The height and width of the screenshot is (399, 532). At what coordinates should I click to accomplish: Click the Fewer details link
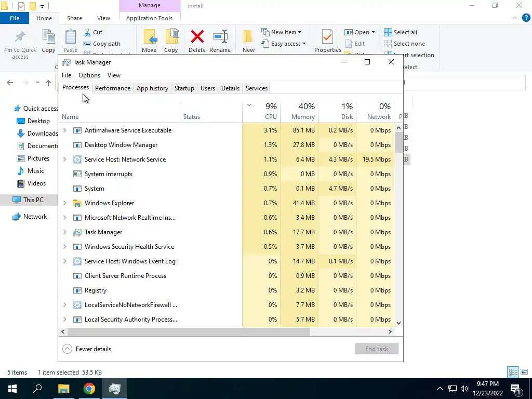pos(94,349)
